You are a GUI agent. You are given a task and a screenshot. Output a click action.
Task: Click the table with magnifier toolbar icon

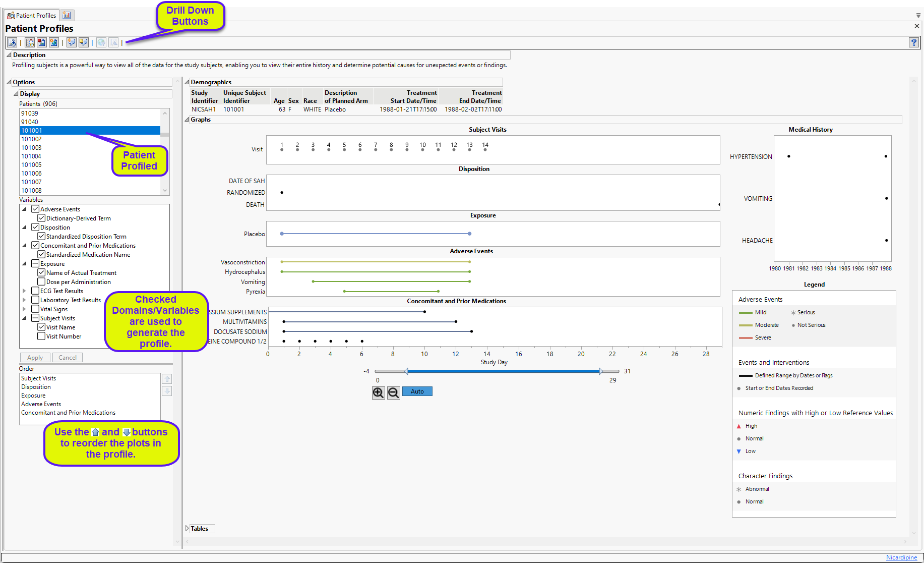(30, 43)
